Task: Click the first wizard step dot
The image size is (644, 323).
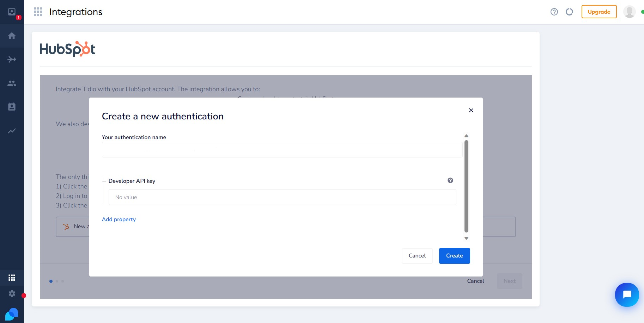Action: [x=51, y=281]
